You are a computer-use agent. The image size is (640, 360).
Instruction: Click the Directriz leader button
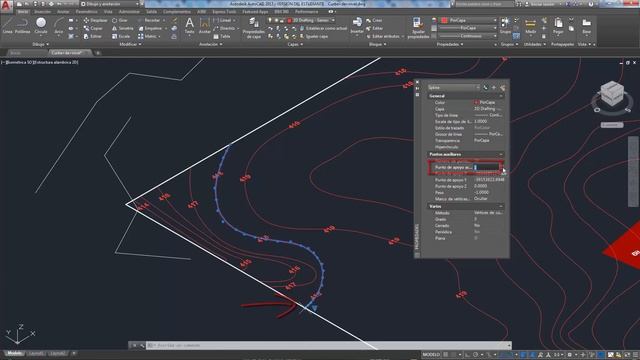pyautogui.click(x=224, y=28)
